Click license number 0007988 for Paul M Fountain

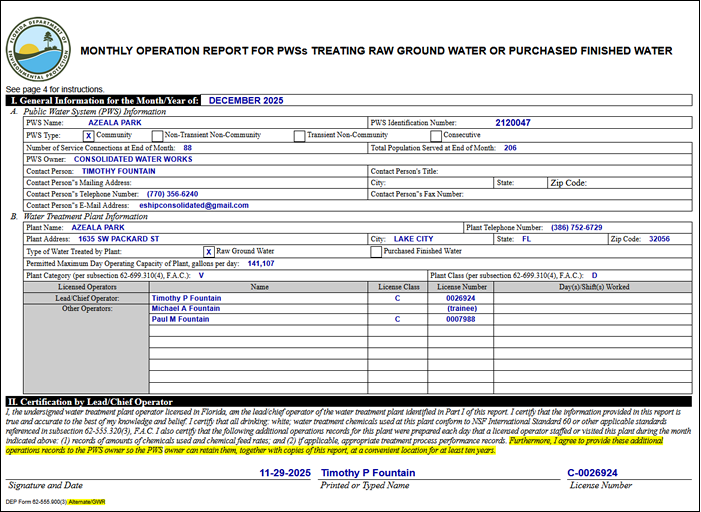pyautogui.click(x=460, y=320)
